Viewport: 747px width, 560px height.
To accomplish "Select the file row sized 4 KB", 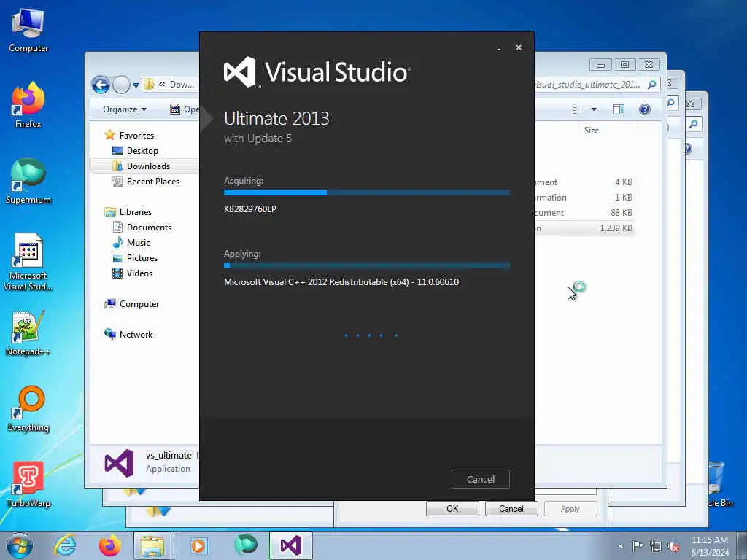I will [x=585, y=182].
